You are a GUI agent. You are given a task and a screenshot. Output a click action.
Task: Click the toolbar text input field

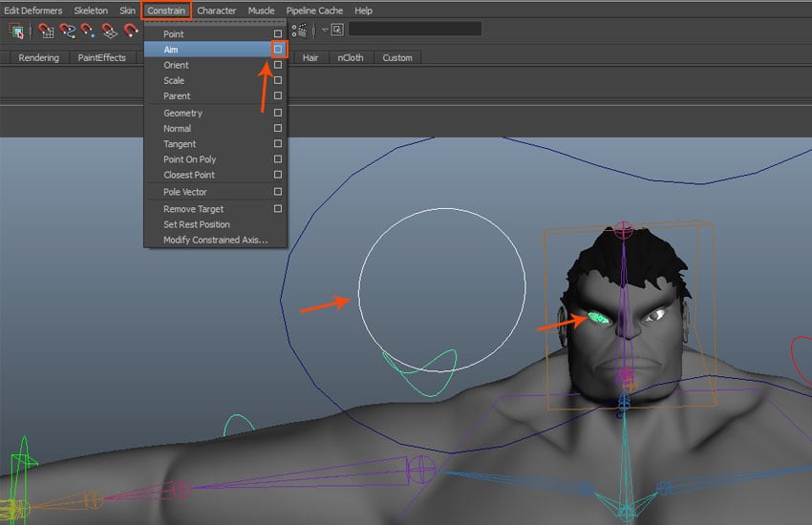[415, 30]
